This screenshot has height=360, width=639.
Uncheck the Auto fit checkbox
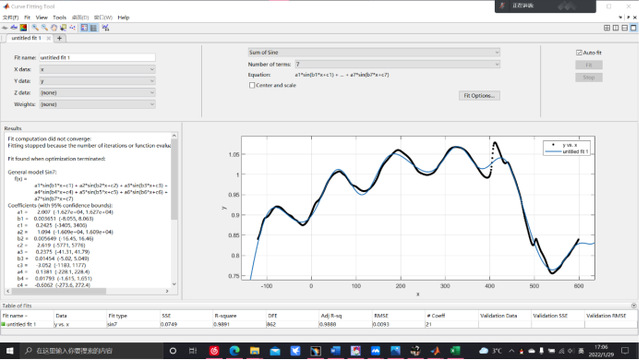(579, 53)
